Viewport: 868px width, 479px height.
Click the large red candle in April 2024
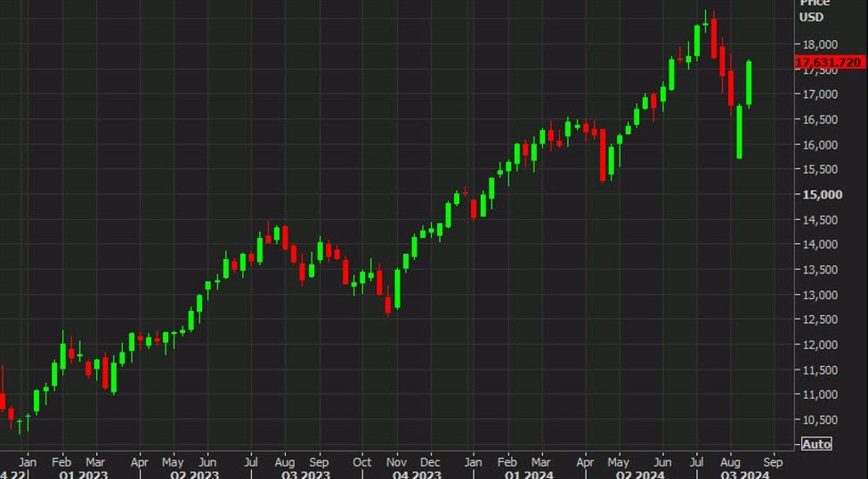point(603,155)
